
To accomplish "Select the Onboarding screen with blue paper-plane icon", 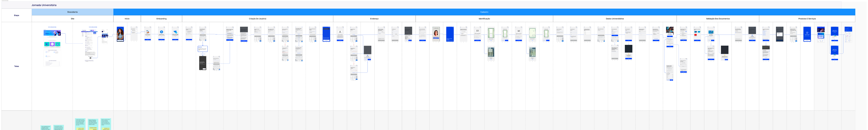I will [x=175, y=34].
